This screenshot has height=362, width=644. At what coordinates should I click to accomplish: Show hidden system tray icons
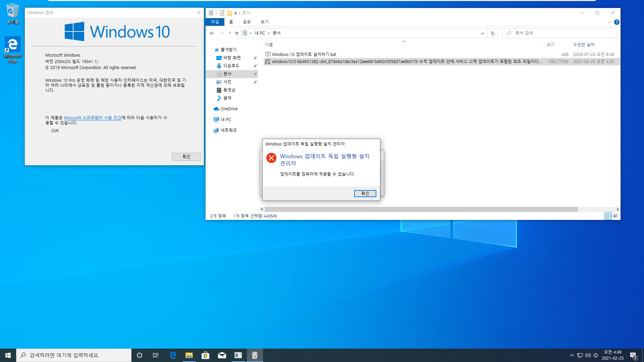572,355
